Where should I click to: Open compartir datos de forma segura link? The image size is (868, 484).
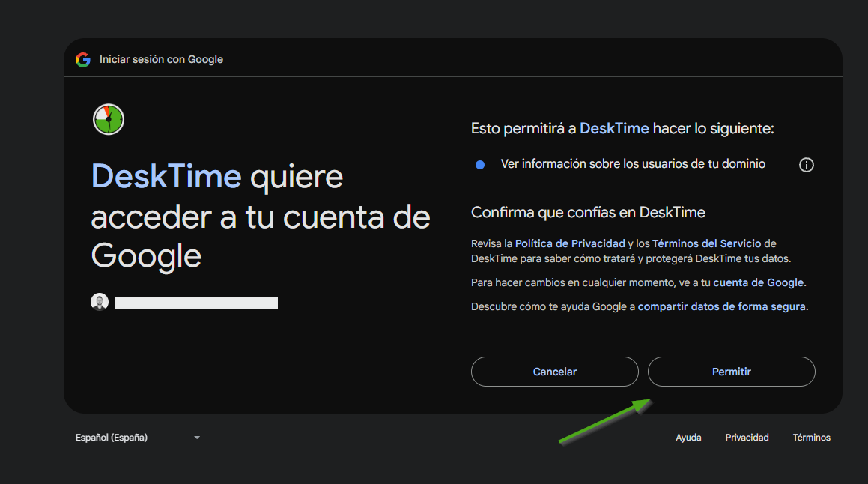pos(721,306)
